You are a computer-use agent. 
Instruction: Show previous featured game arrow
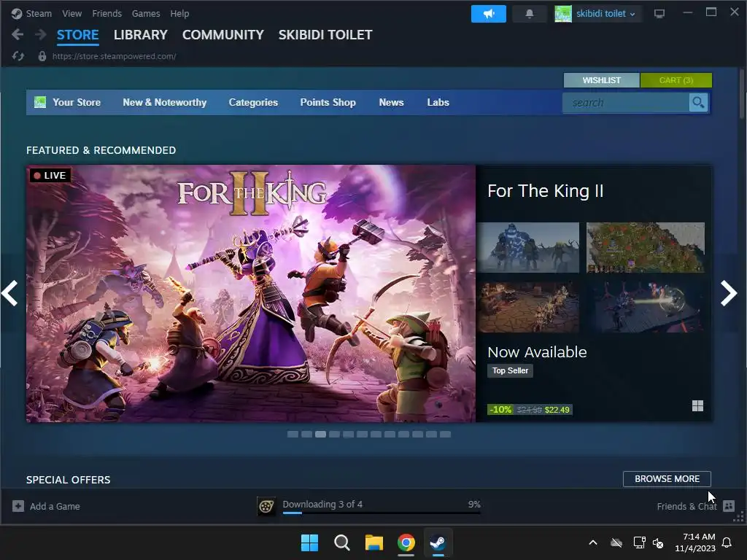coord(9,293)
